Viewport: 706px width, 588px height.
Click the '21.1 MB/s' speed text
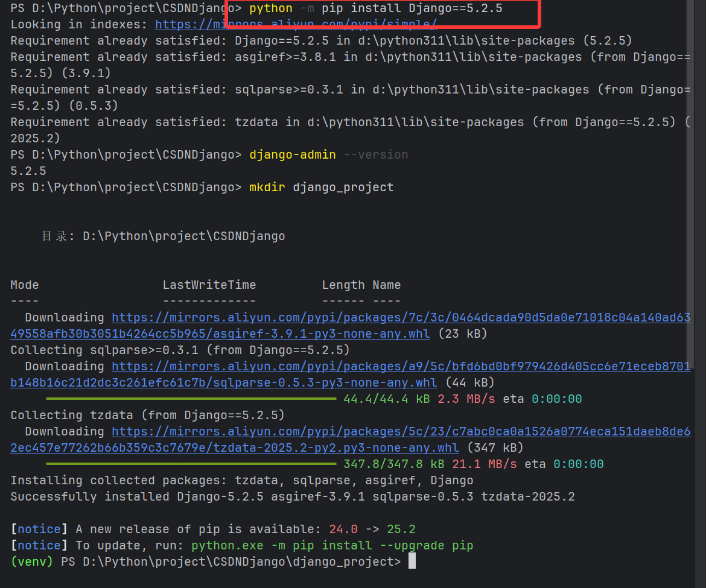pyautogui.click(x=485, y=464)
